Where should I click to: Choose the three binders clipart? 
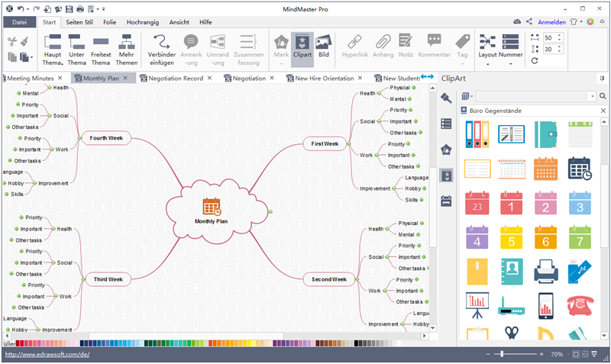pos(477,134)
